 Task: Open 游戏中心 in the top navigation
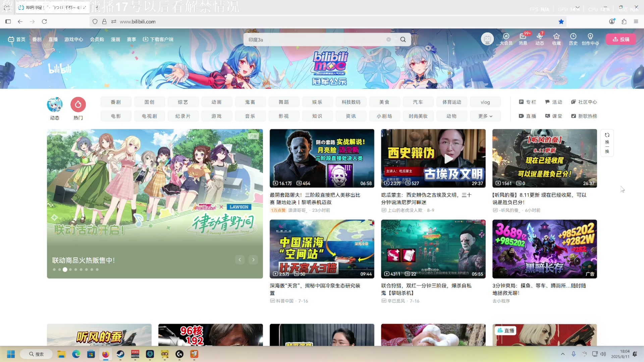pos(74,39)
